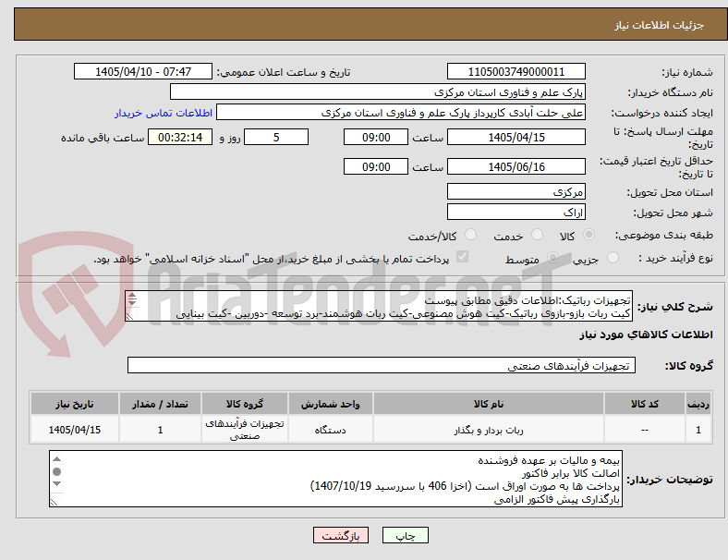Toggle the treasury bonds payment checkbox

pos(463,257)
